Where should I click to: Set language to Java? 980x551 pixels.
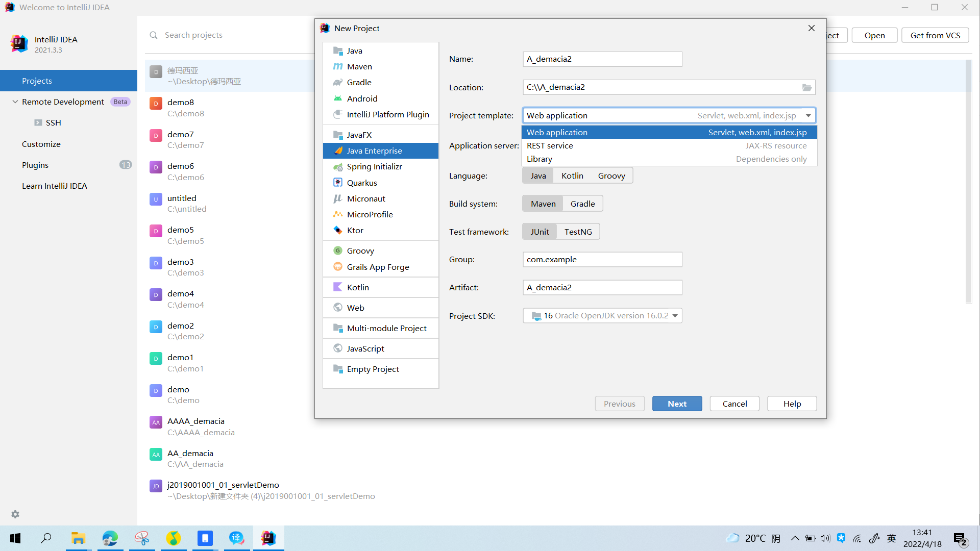tap(538, 176)
